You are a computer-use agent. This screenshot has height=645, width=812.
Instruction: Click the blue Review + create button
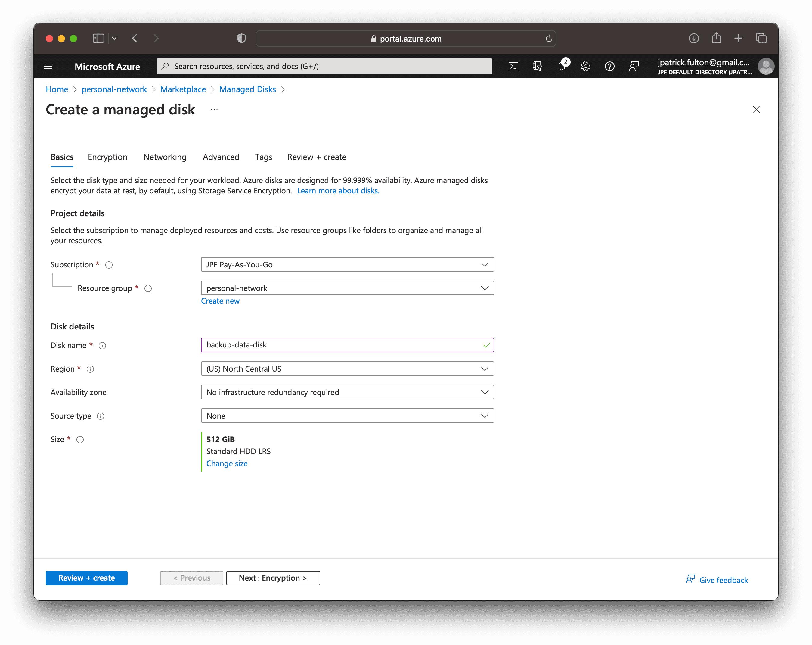coord(87,578)
